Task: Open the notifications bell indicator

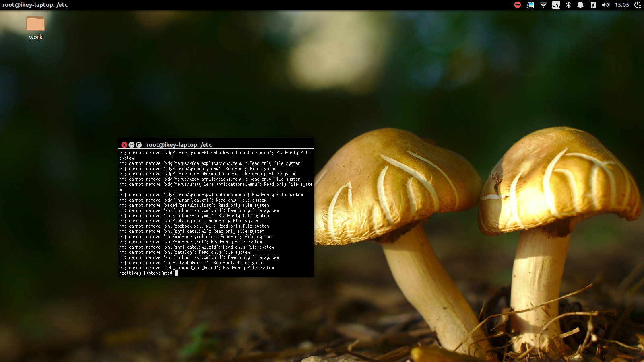Action: pos(580,5)
